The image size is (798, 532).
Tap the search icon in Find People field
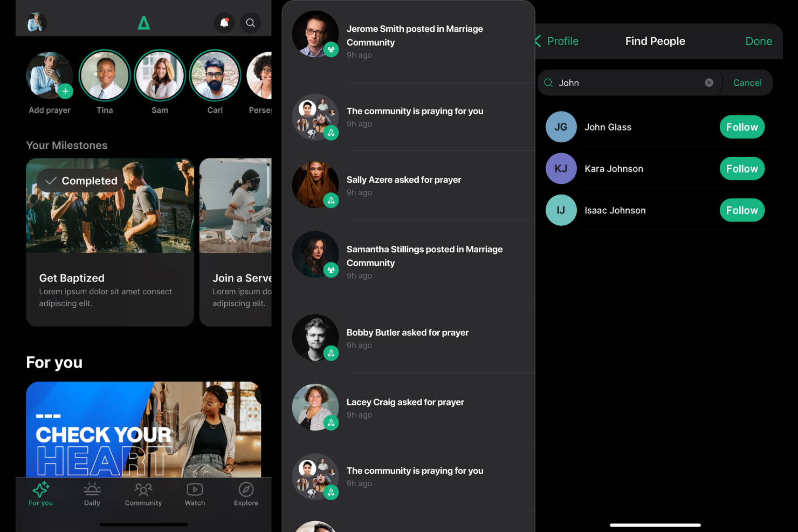pos(548,82)
